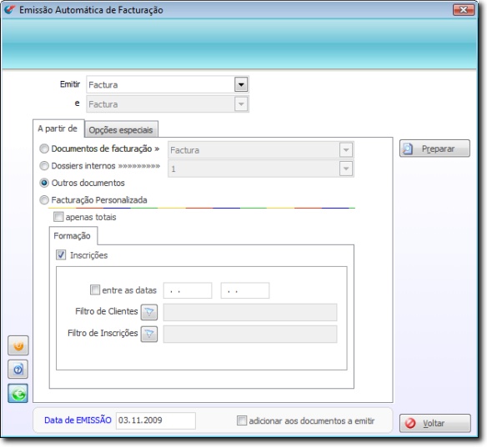Viewport: 487px width, 448px height.
Task: Select Documentos de facturação radio option
Action: 44,148
